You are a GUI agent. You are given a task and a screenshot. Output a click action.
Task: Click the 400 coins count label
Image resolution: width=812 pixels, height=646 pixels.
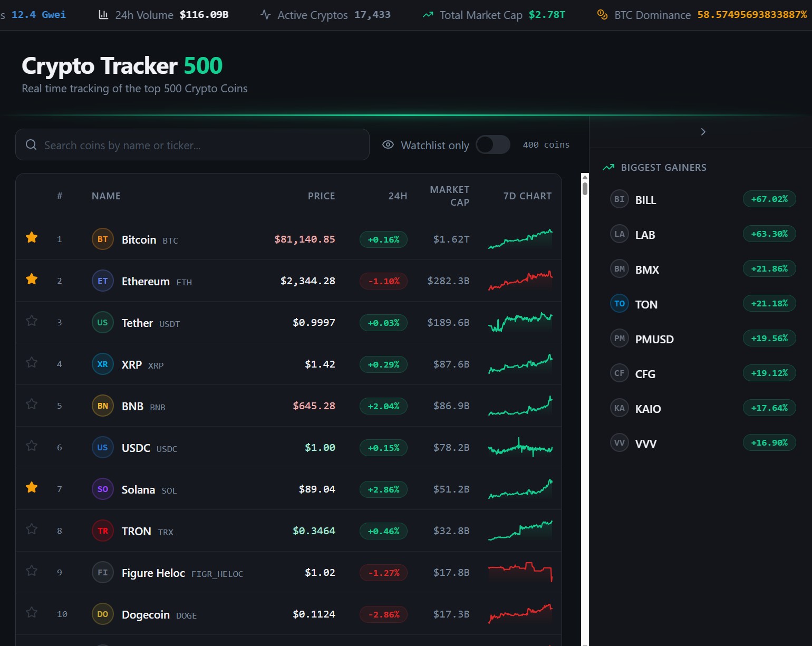coord(546,144)
